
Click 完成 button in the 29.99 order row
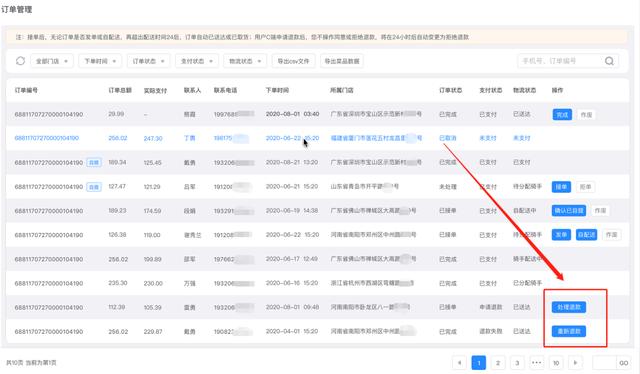(x=562, y=115)
